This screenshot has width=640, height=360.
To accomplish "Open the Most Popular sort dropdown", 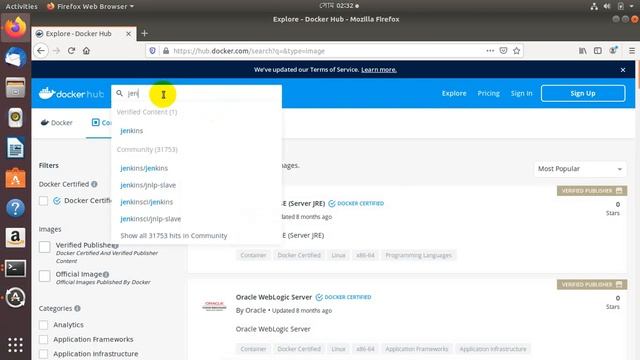I will tap(580, 169).
